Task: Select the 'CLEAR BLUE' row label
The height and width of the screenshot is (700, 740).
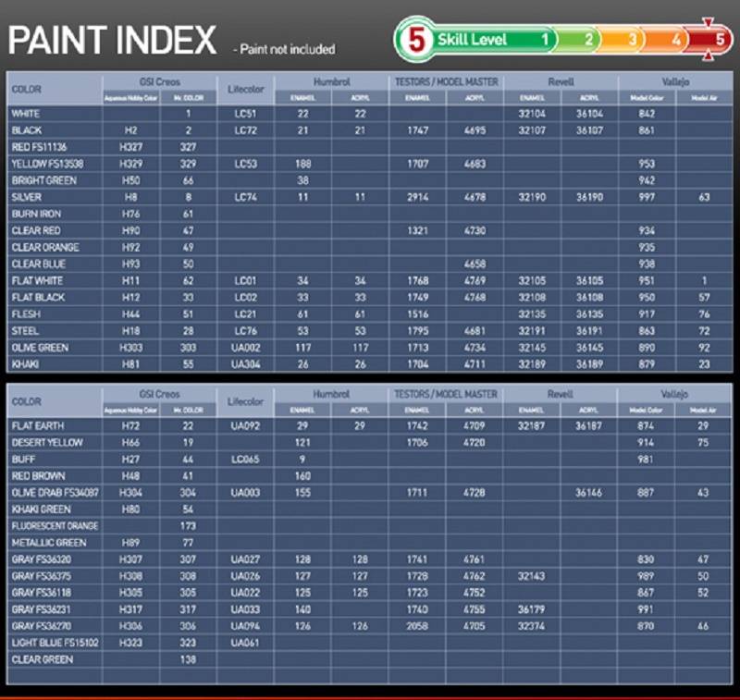Action: point(39,264)
